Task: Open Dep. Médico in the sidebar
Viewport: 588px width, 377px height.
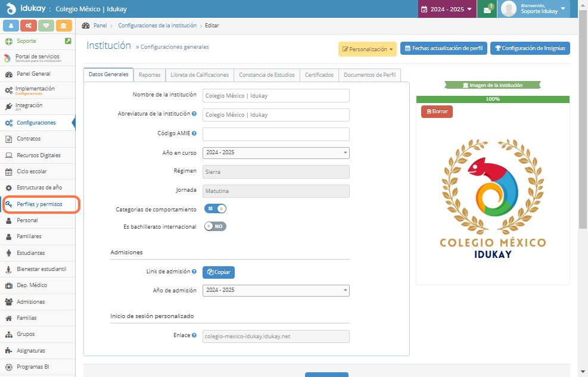Action: click(38, 285)
